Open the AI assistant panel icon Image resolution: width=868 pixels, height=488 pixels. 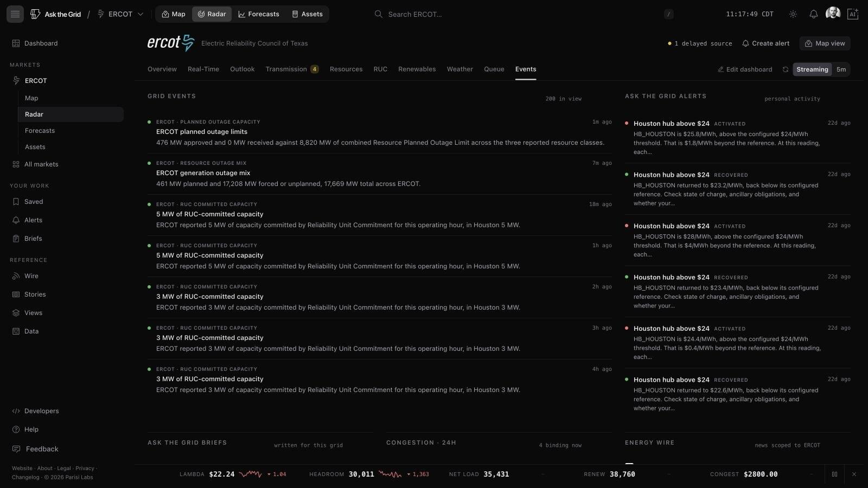coord(853,14)
